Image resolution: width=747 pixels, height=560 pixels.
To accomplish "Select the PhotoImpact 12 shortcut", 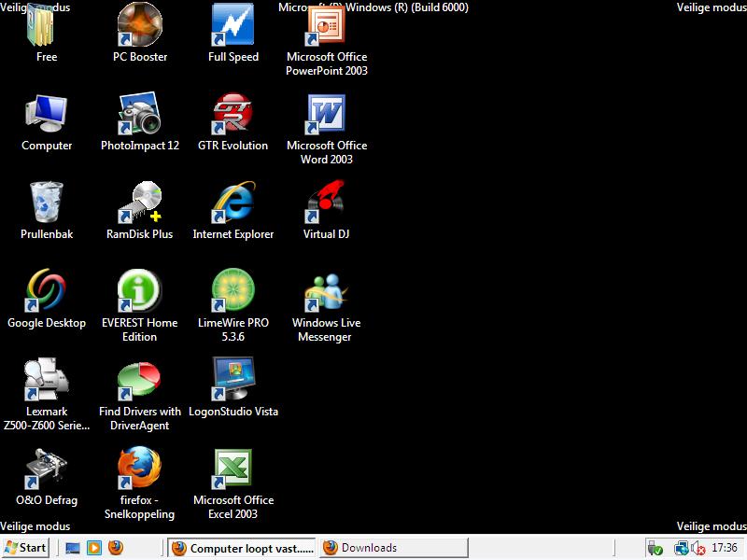I will 139,114.
